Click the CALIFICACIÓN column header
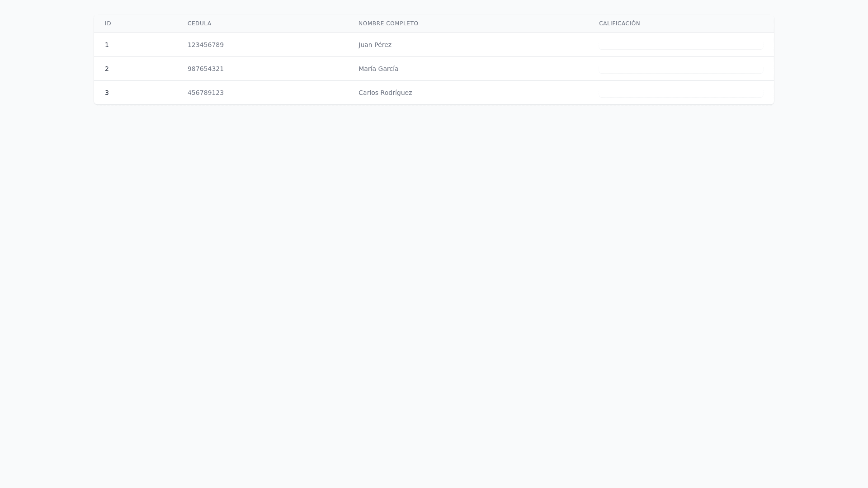The height and width of the screenshot is (488, 868). pos(619,23)
